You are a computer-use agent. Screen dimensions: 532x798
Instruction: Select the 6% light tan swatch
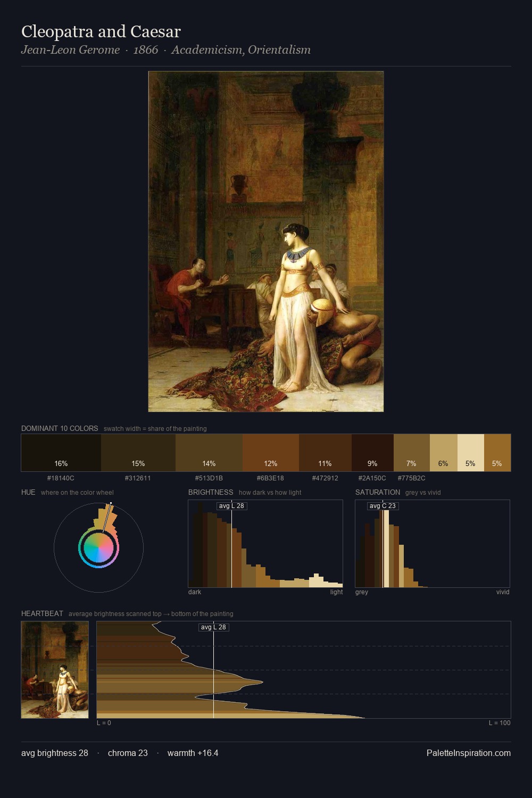pyautogui.click(x=444, y=453)
